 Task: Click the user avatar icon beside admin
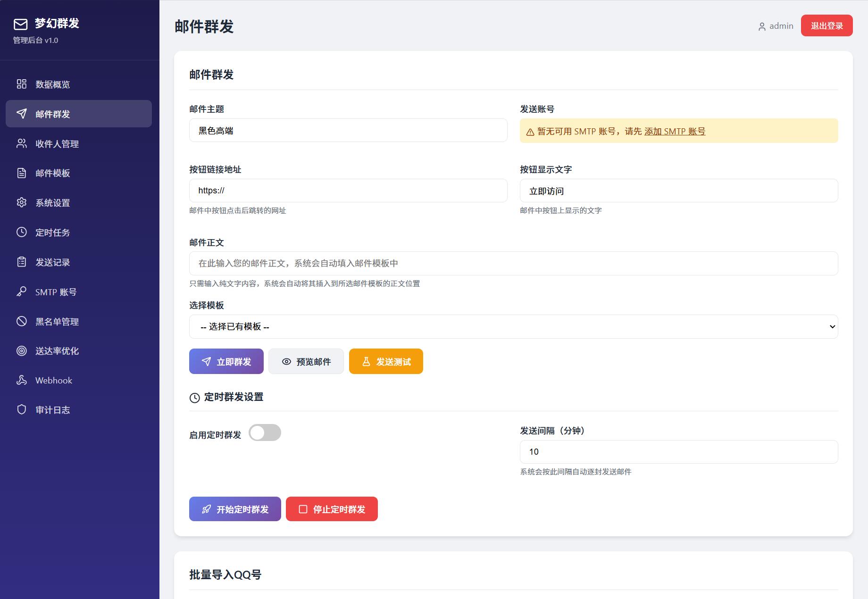[762, 27]
